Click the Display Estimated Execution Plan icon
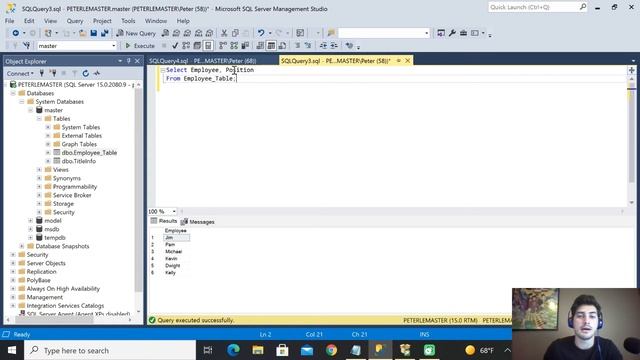This screenshot has height=360, width=640. tap(186, 46)
